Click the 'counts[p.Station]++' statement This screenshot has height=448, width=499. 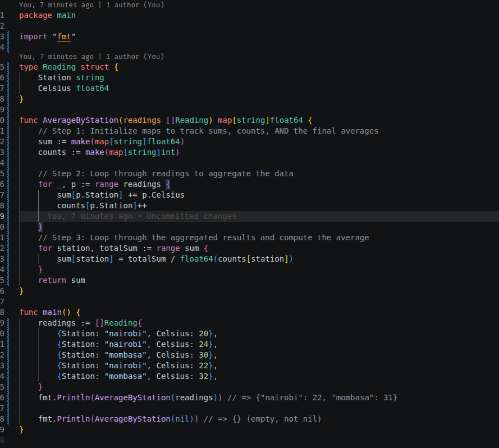coord(102,205)
